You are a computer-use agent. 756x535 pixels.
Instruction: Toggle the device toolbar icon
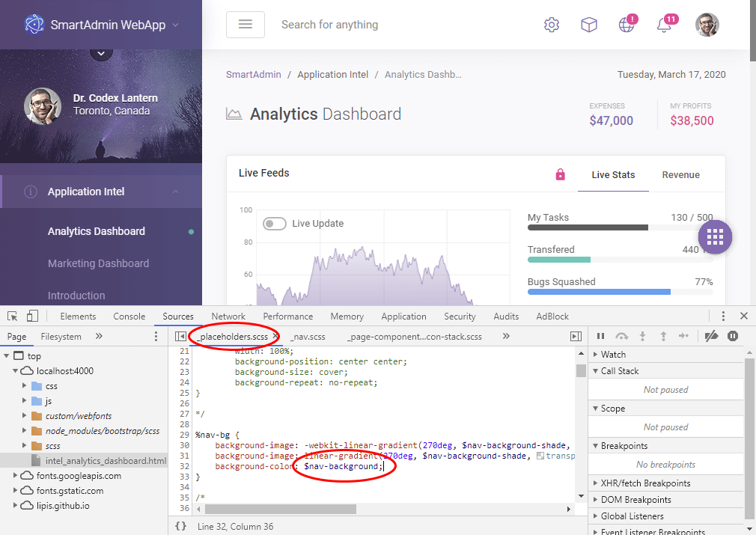[32, 316]
